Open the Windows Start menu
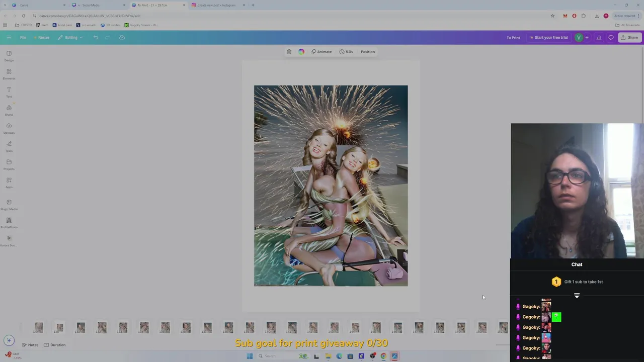This screenshot has height=362, width=644. pos(250,356)
